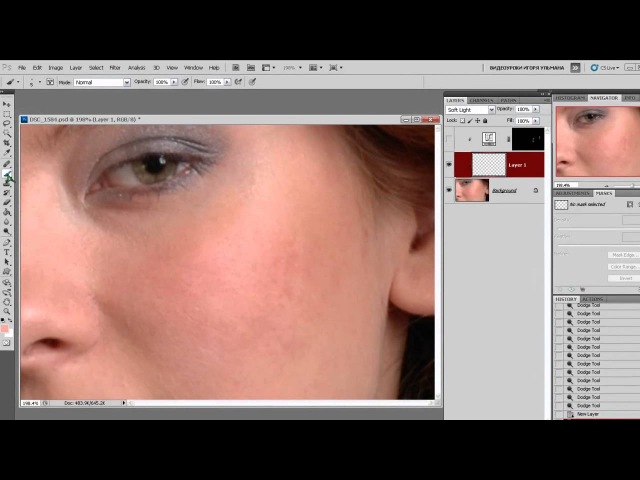Hide Layer 1 with its eye icon

449,164
